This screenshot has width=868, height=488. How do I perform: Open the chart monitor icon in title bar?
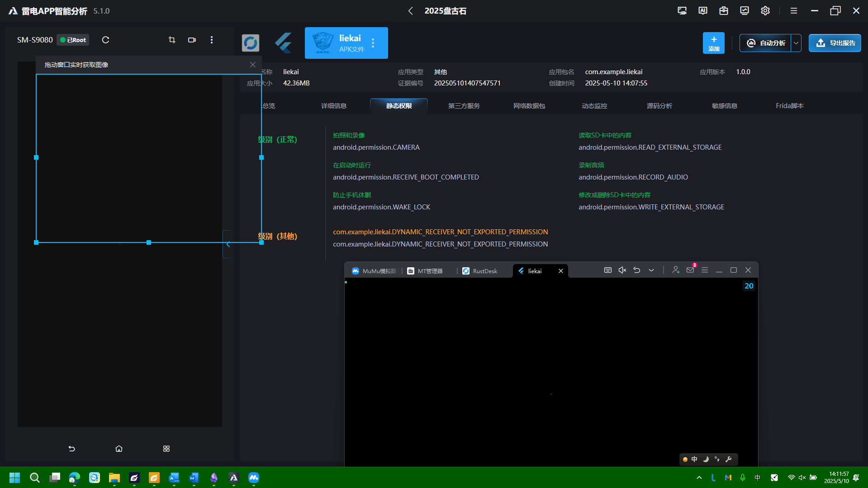coord(745,11)
